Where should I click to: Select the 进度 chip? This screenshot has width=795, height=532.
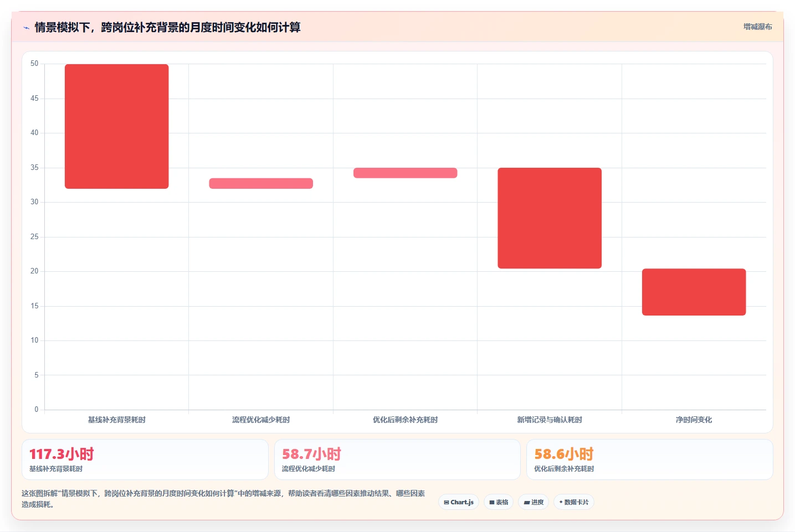(534, 502)
